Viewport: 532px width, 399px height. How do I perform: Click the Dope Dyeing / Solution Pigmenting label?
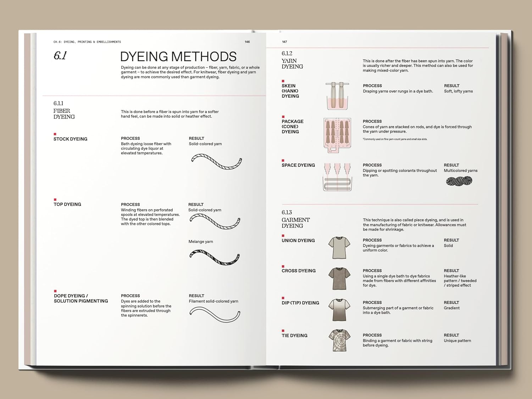81,298
